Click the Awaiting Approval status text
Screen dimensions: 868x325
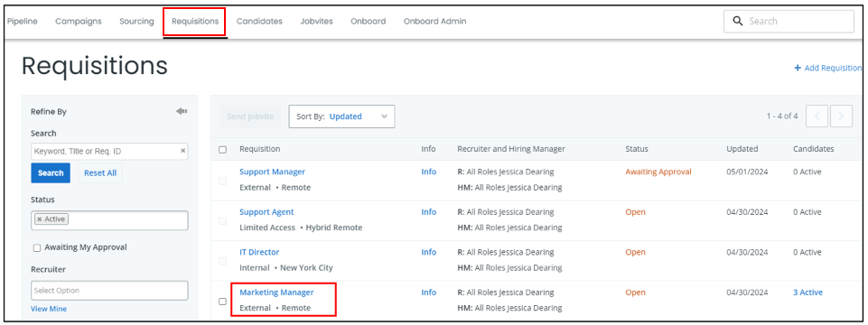[658, 172]
